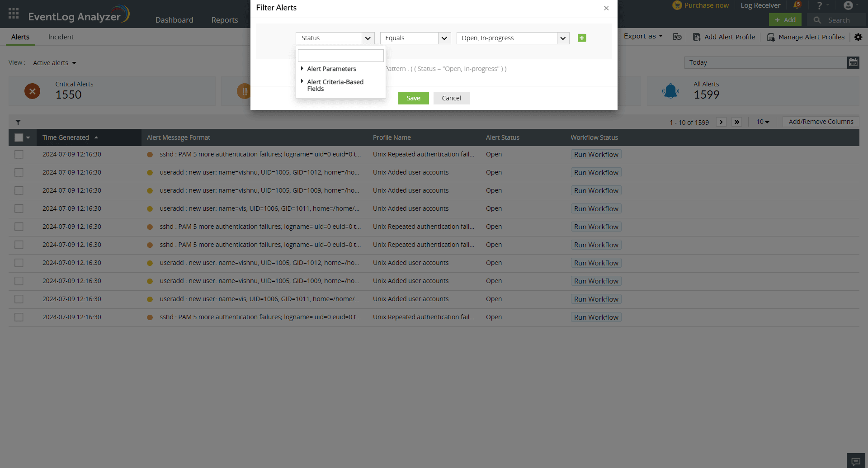Image resolution: width=868 pixels, height=468 pixels.
Task: Tick the checkbox on the last useradd alert row
Action: tap(19, 299)
